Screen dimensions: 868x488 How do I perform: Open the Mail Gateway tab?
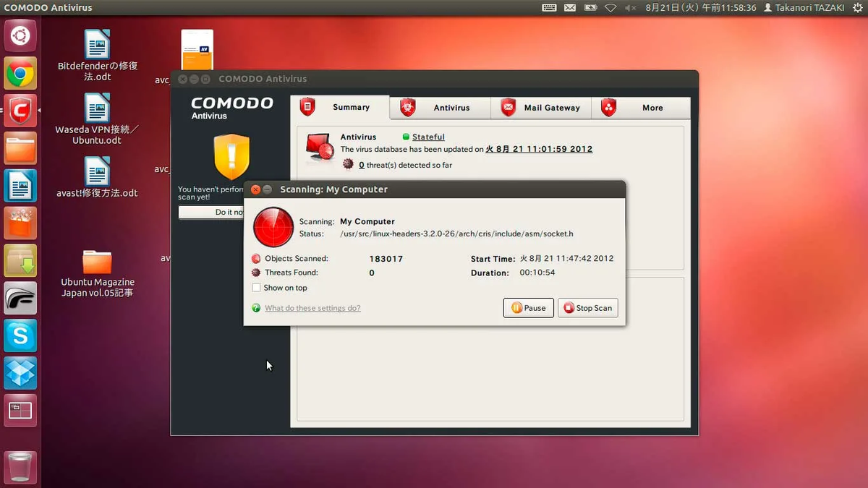tap(541, 108)
